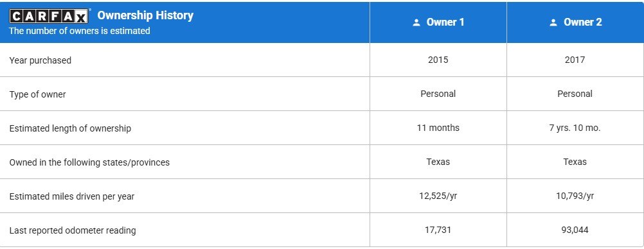The width and height of the screenshot is (644, 249).
Task: Click the 11 months ownership value
Action: click(x=438, y=128)
